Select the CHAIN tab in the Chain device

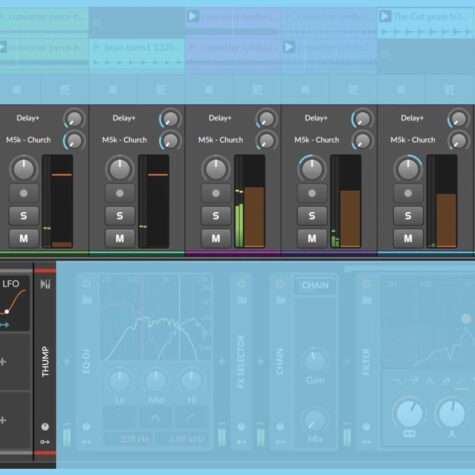point(315,285)
